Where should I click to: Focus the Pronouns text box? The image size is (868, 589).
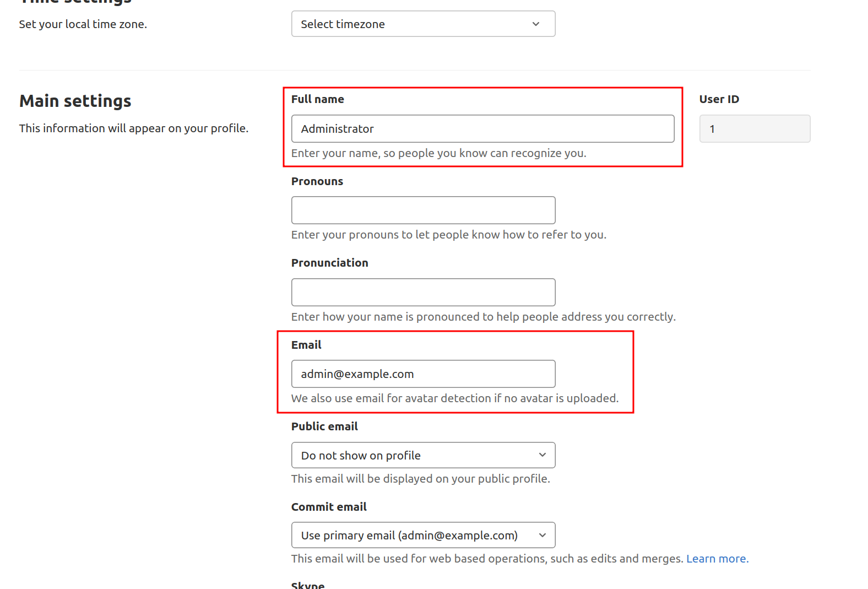(x=422, y=210)
